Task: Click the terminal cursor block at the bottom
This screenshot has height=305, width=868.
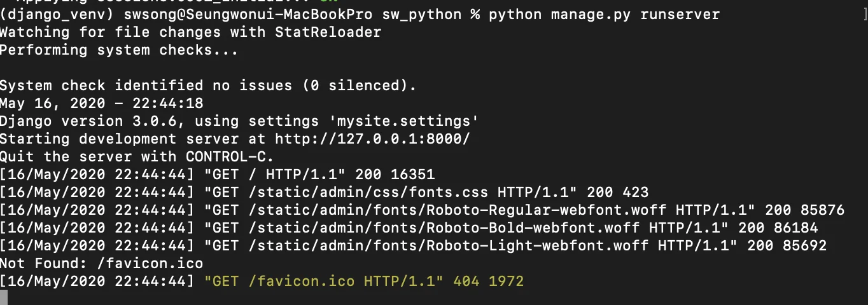Action: 4,297
